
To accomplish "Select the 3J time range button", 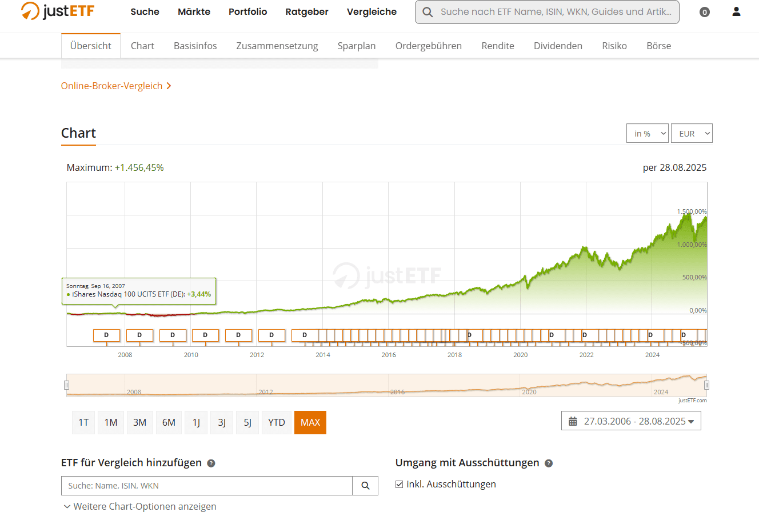I will [x=222, y=422].
